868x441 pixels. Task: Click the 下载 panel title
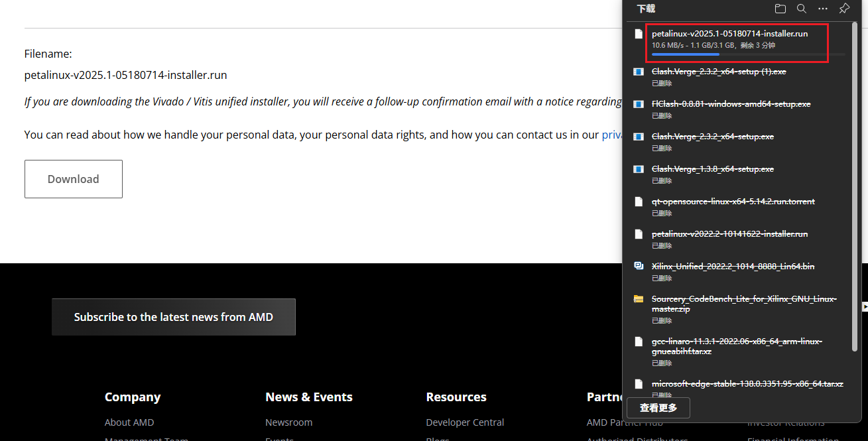[x=646, y=9]
